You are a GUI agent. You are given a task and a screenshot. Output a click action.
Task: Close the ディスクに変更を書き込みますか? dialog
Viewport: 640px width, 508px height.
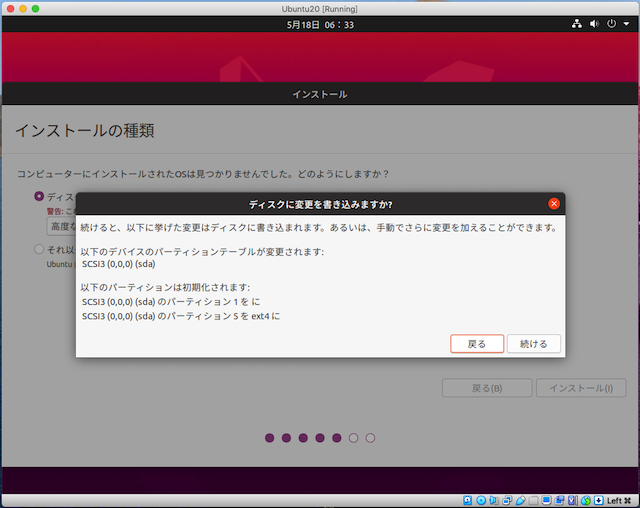[x=554, y=204]
